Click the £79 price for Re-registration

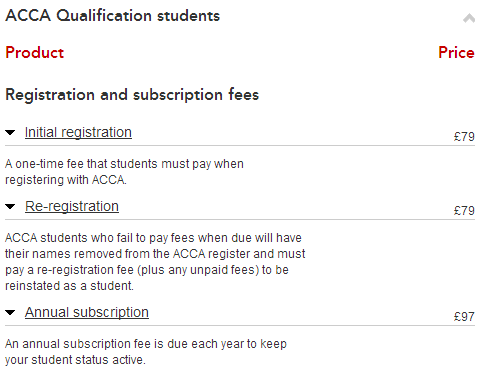coord(464,211)
